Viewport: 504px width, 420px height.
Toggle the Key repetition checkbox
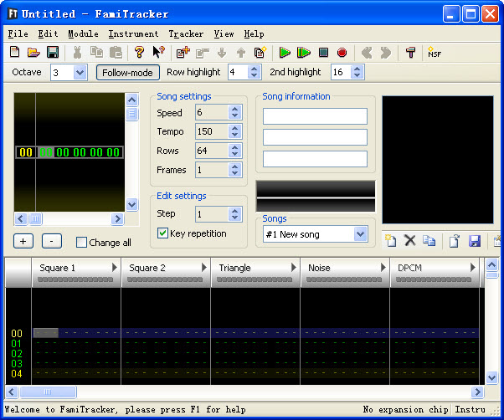tap(163, 233)
